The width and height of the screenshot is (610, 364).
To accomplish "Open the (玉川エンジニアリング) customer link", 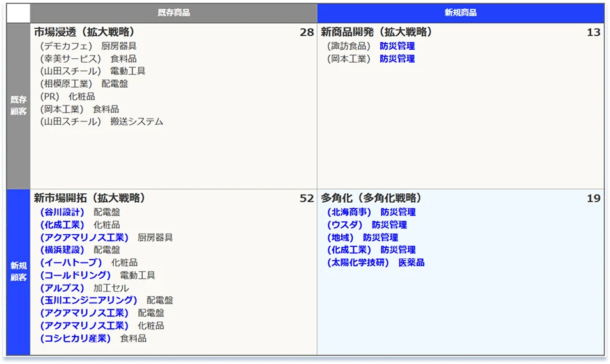I will (x=88, y=300).
